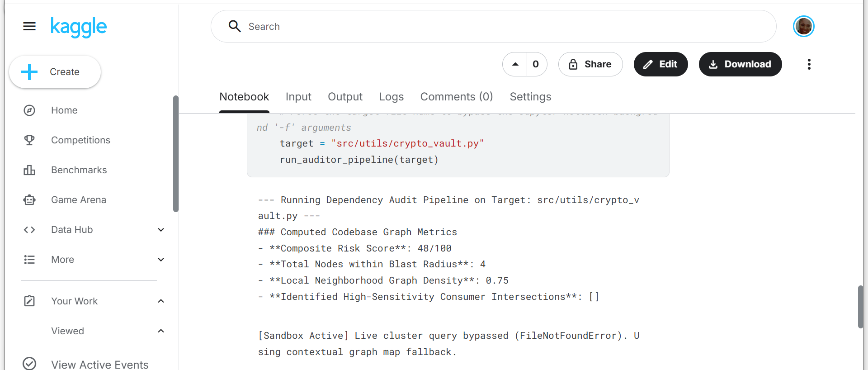Image resolution: width=868 pixels, height=370 pixels.
Task: Click the page vertical scrollbar thumb
Action: point(861,307)
